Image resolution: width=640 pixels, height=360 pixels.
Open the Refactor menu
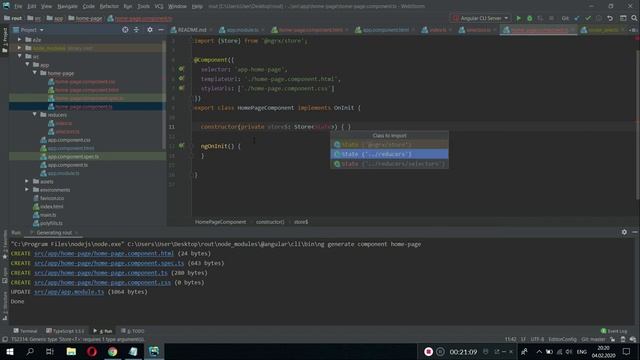pos(109,6)
